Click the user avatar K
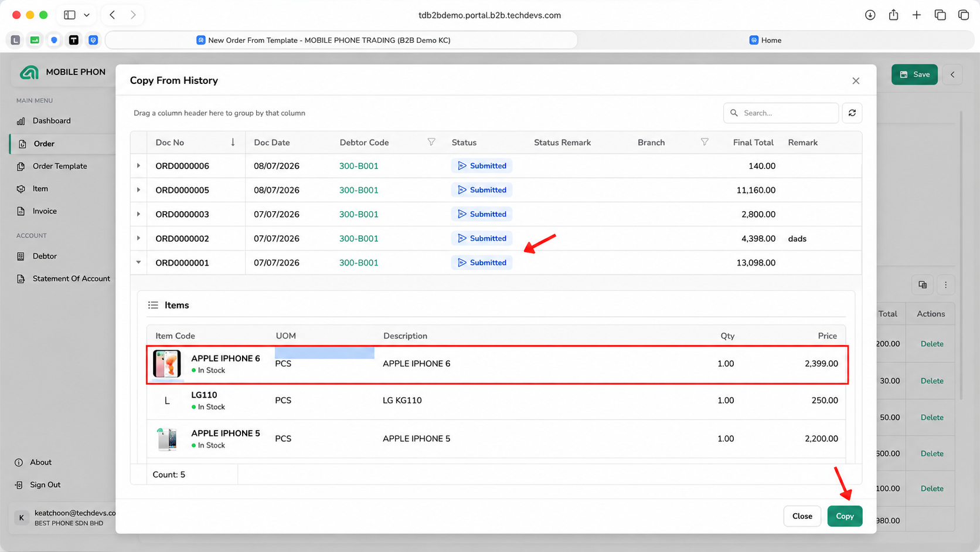This screenshot has width=980, height=552. coord(22,517)
